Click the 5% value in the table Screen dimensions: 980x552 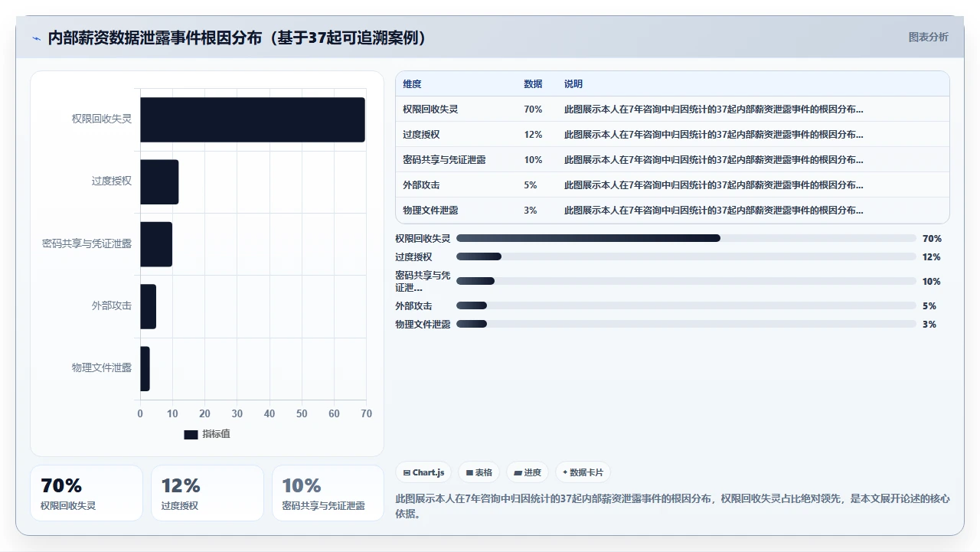point(531,185)
